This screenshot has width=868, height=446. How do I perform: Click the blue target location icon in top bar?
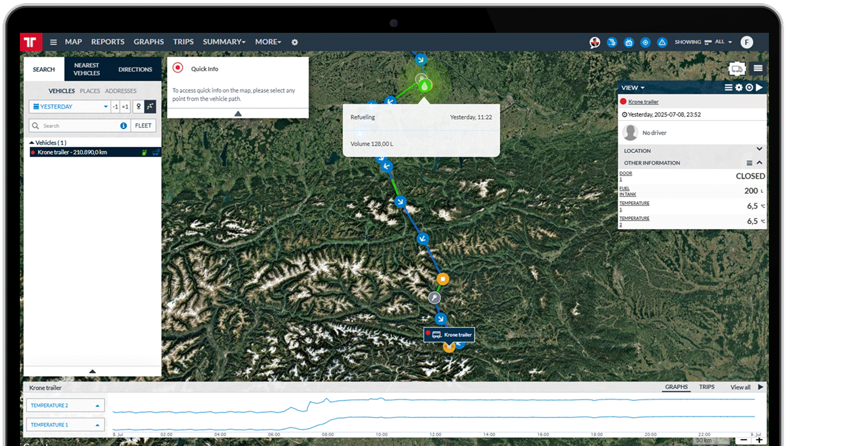645,42
